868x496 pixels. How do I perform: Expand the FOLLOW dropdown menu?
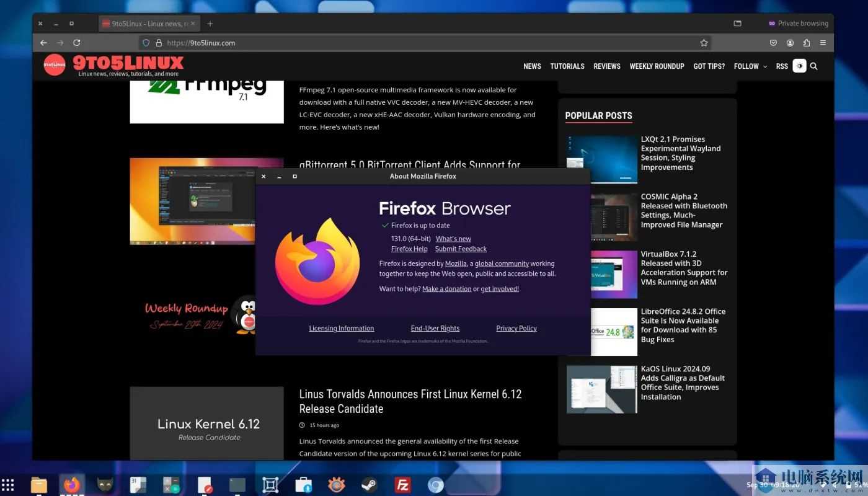pyautogui.click(x=750, y=66)
